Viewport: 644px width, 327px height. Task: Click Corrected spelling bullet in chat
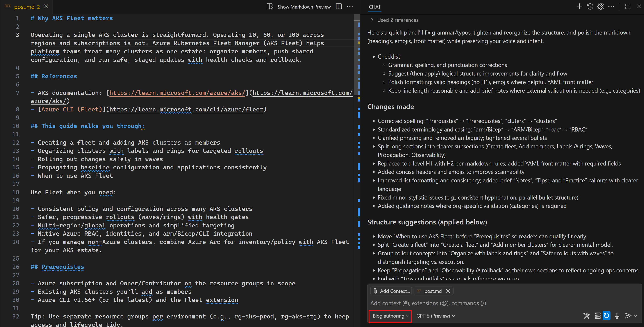[467, 121]
